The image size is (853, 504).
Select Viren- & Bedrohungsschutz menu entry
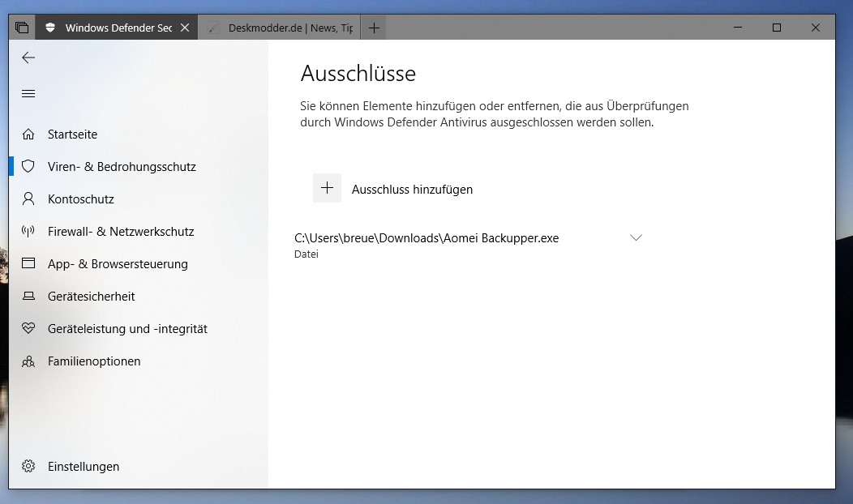pos(122,167)
